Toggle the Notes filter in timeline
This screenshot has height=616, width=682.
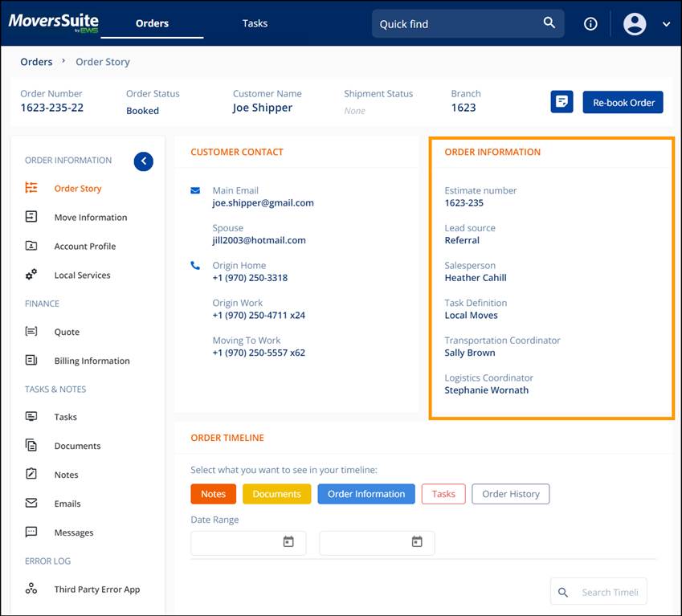click(x=213, y=494)
